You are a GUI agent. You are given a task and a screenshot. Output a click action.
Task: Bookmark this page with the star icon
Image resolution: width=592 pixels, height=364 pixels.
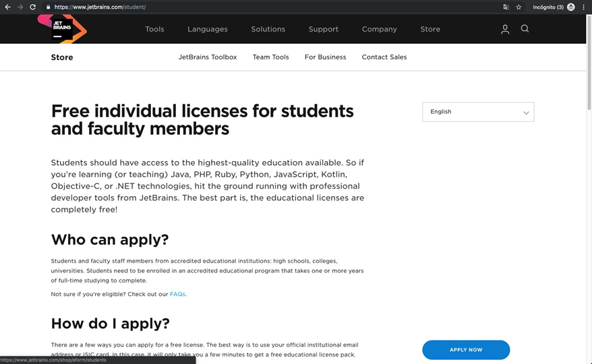pos(519,7)
